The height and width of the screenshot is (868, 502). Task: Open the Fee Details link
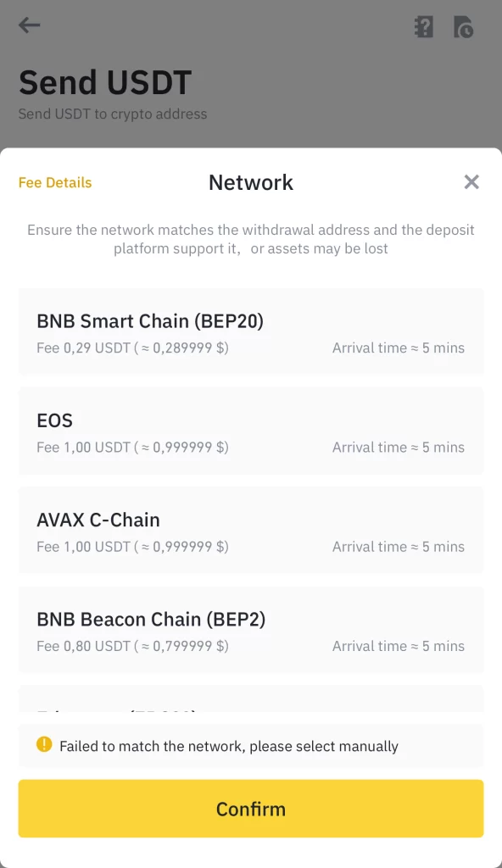[55, 183]
